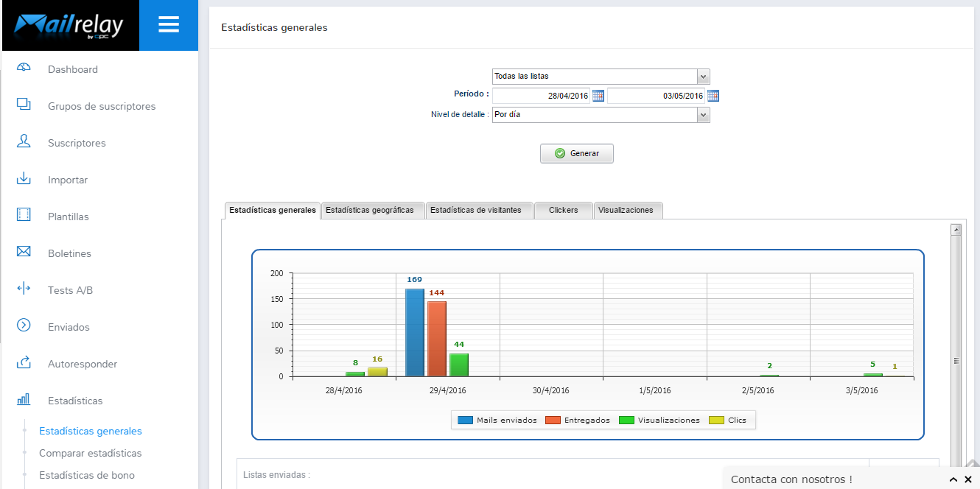
Task: Open the Nivel de detalle dropdown
Action: pos(702,114)
